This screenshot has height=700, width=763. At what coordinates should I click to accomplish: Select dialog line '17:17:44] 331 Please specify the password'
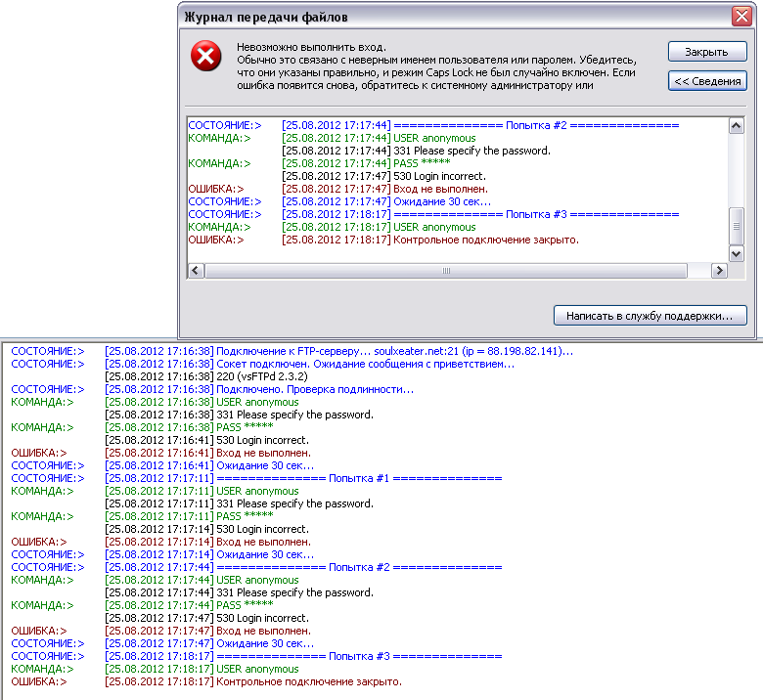416,151
